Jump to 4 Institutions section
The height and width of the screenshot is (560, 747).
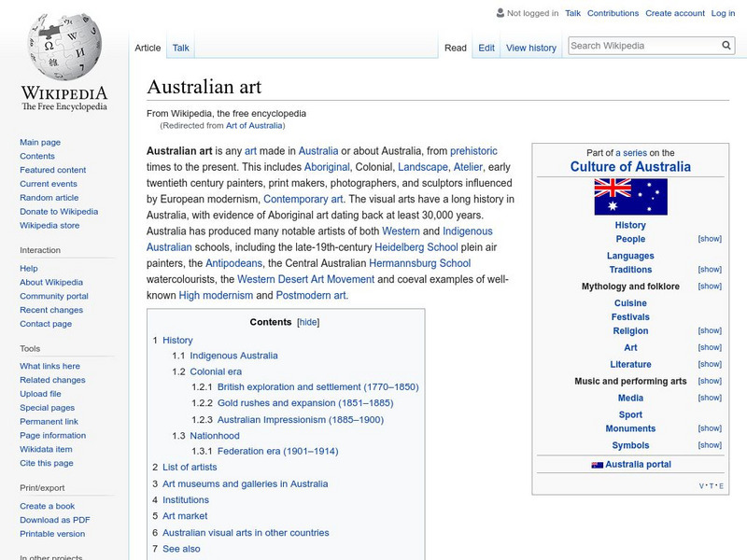pyautogui.click(x=186, y=499)
